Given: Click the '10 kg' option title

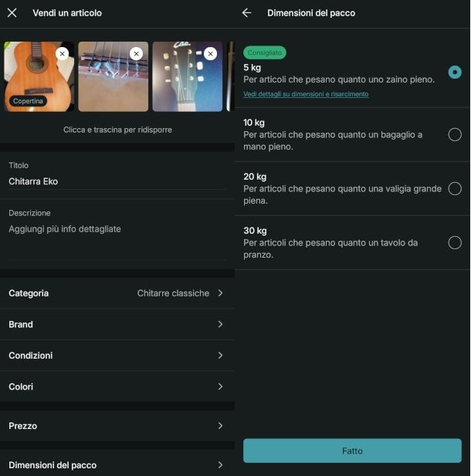Looking at the screenshot, I should [x=254, y=123].
